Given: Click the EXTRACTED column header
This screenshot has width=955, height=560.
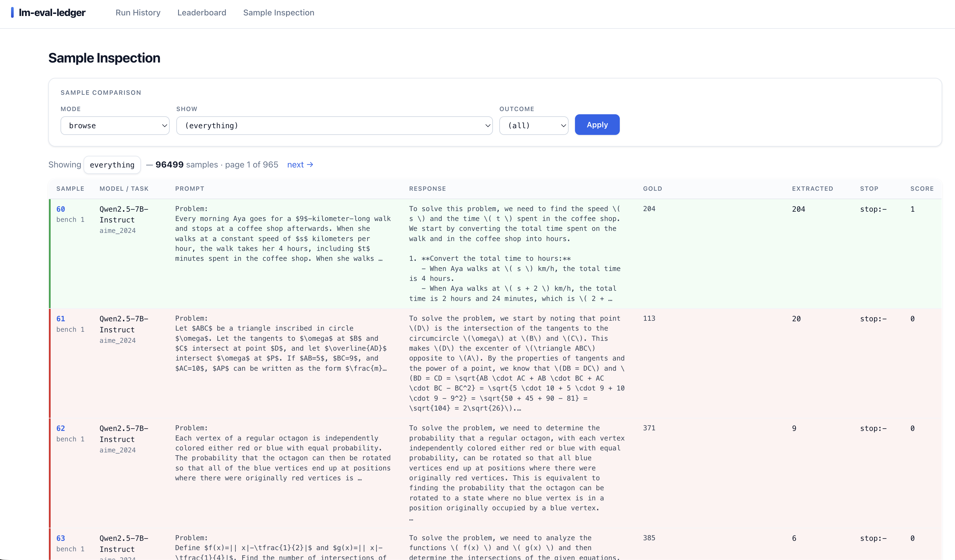Looking at the screenshot, I should click(812, 189).
